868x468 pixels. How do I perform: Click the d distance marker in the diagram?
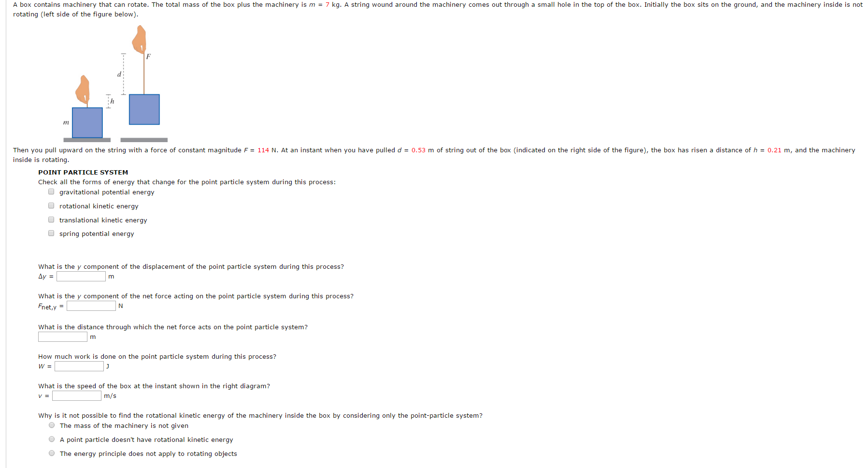[119, 74]
